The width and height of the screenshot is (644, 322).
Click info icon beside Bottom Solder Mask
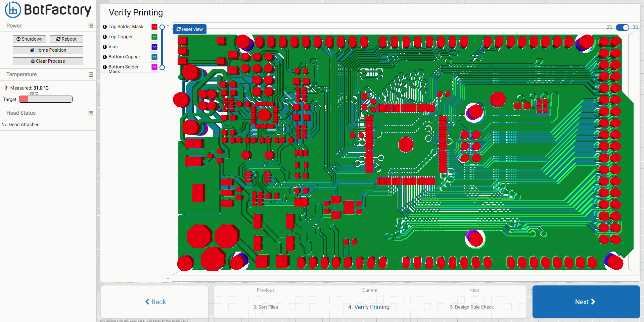[x=105, y=67]
